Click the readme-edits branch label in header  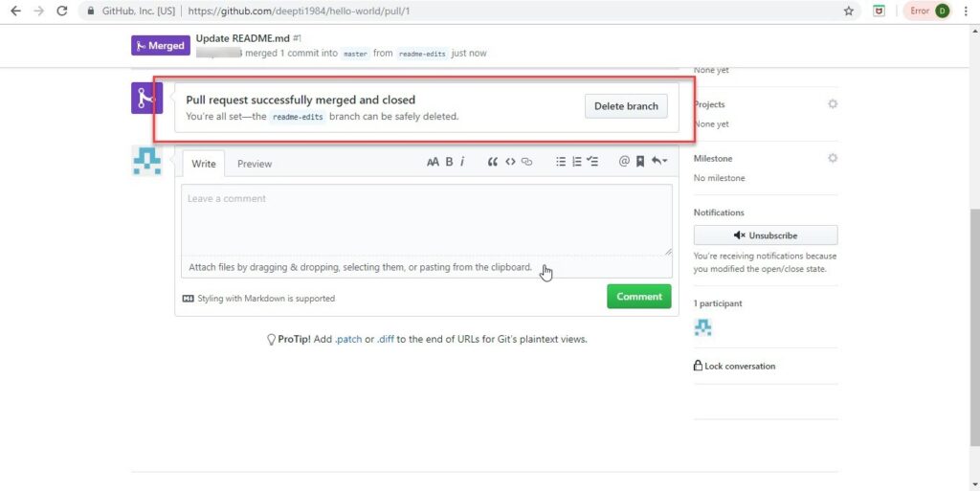click(x=422, y=54)
